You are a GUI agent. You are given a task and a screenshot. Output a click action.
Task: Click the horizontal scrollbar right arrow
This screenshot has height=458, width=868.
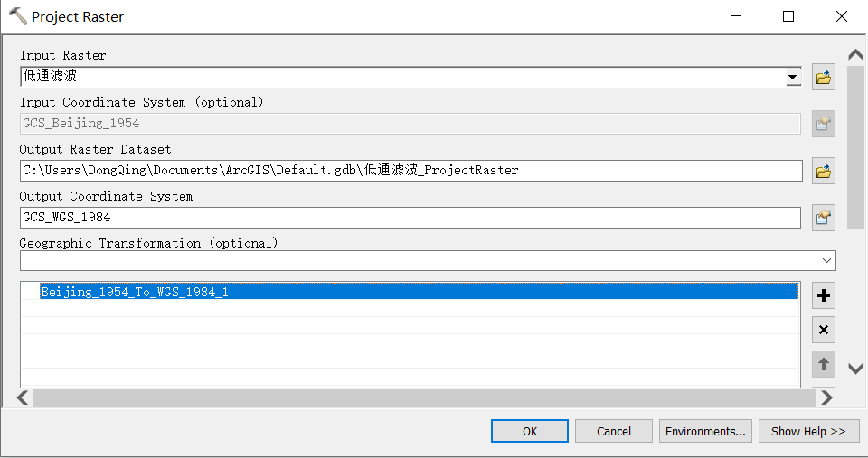point(826,397)
